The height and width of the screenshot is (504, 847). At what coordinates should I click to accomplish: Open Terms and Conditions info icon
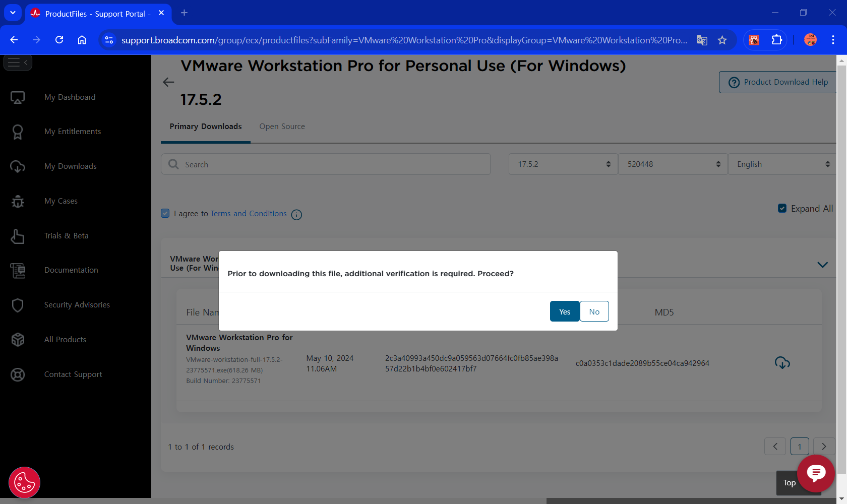click(x=296, y=215)
